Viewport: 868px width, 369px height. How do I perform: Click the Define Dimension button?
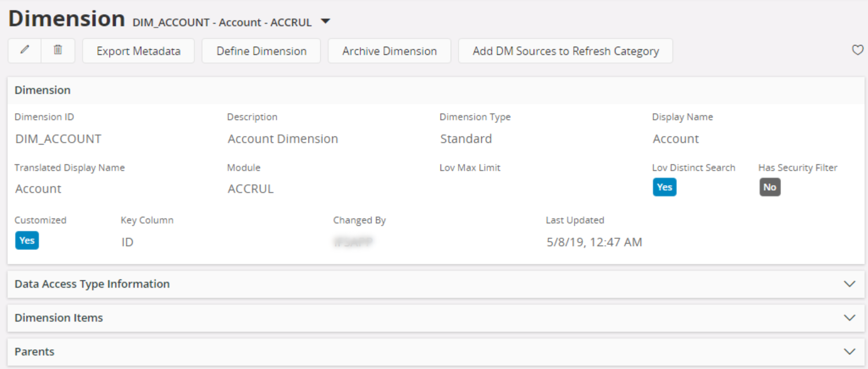(x=261, y=51)
